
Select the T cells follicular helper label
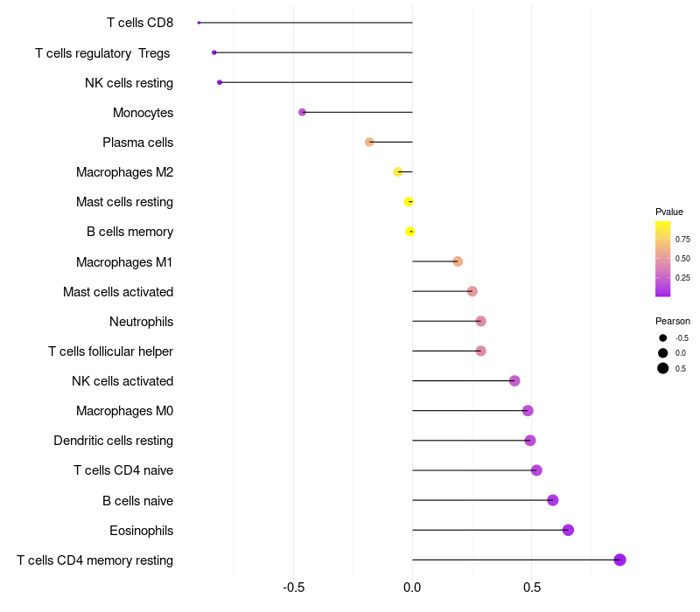[x=110, y=351]
